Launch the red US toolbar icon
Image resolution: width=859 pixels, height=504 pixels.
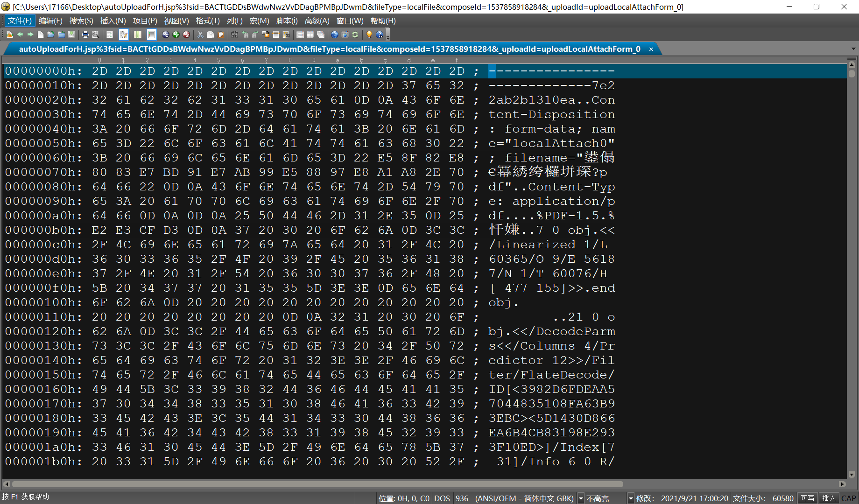coord(186,35)
